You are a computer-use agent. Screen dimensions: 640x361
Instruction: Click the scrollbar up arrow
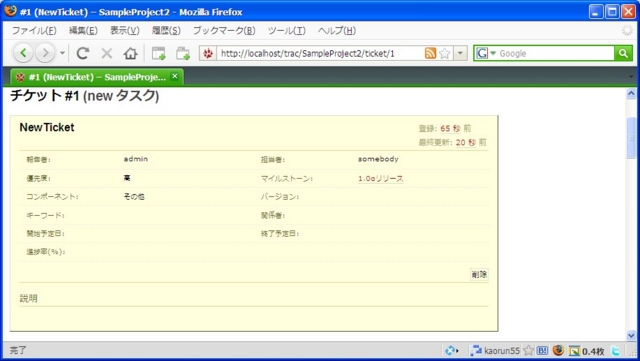point(631,94)
